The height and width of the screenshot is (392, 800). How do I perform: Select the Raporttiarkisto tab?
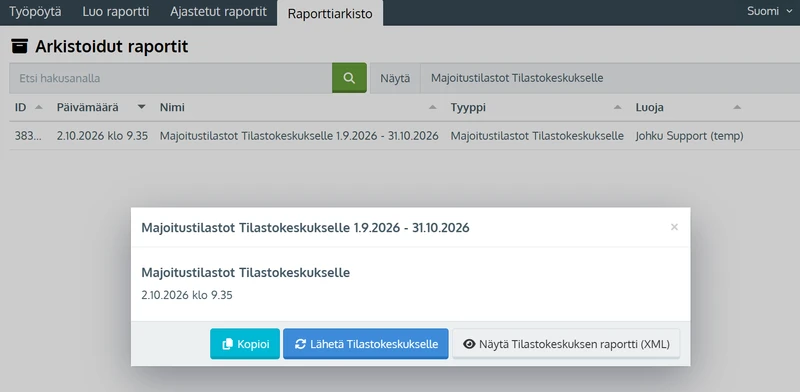[x=330, y=13]
